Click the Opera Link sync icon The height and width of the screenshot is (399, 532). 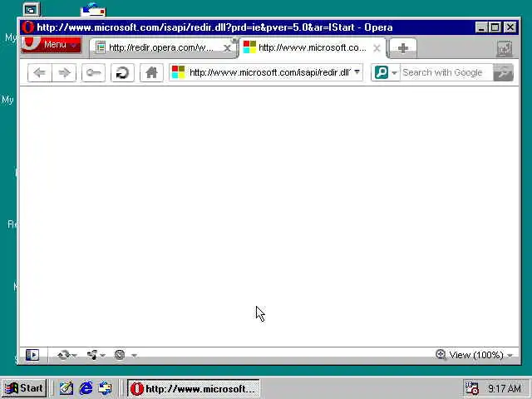coord(63,355)
